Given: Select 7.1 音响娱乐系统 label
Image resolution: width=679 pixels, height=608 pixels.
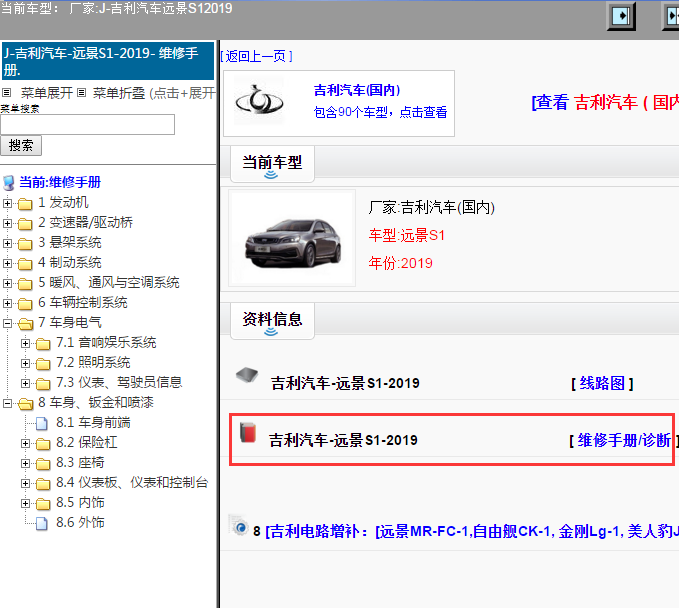Looking at the screenshot, I should click(x=106, y=343).
